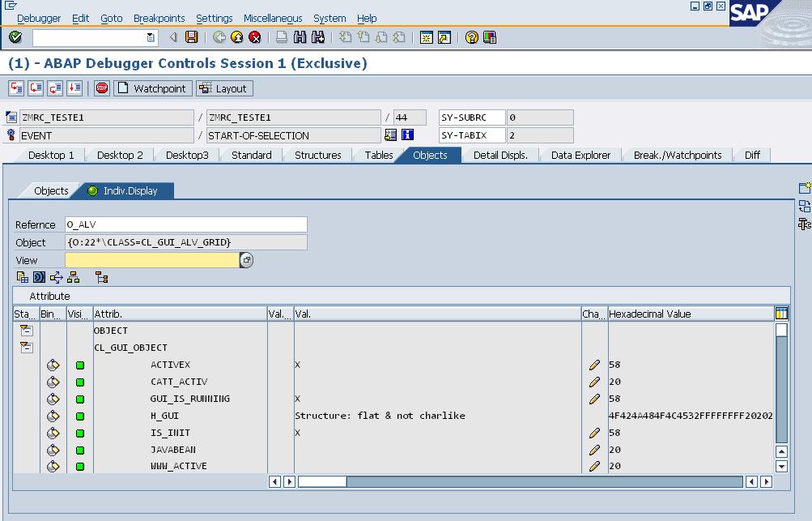Click the horizontal scrollbar of attribute table
This screenshot has height=521, width=812.
pyautogui.click(x=518, y=481)
